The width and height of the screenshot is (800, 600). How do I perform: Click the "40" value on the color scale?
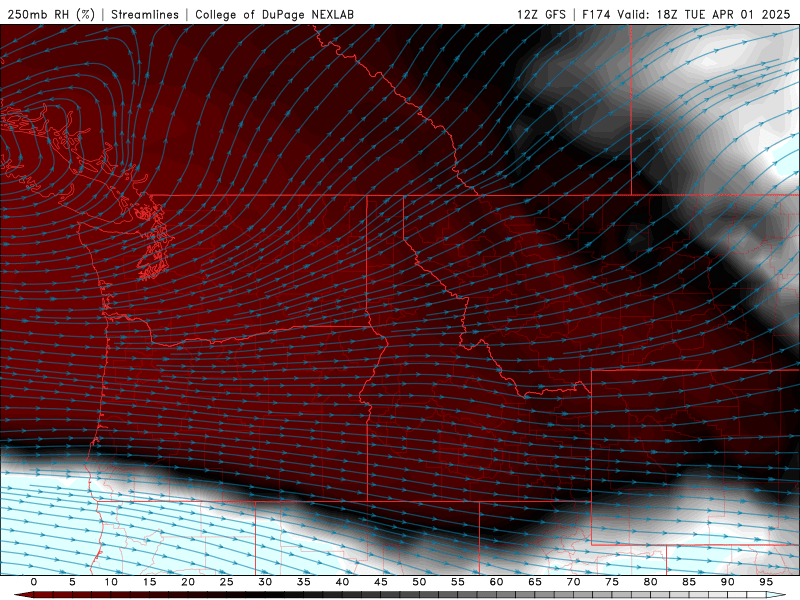click(342, 582)
